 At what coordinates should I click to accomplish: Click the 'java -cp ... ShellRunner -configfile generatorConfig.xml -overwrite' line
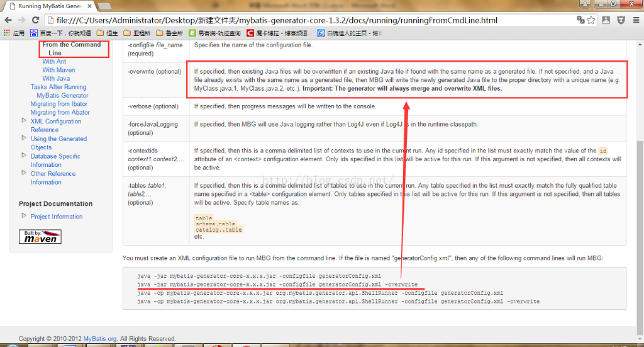pyautogui.click(x=338, y=302)
